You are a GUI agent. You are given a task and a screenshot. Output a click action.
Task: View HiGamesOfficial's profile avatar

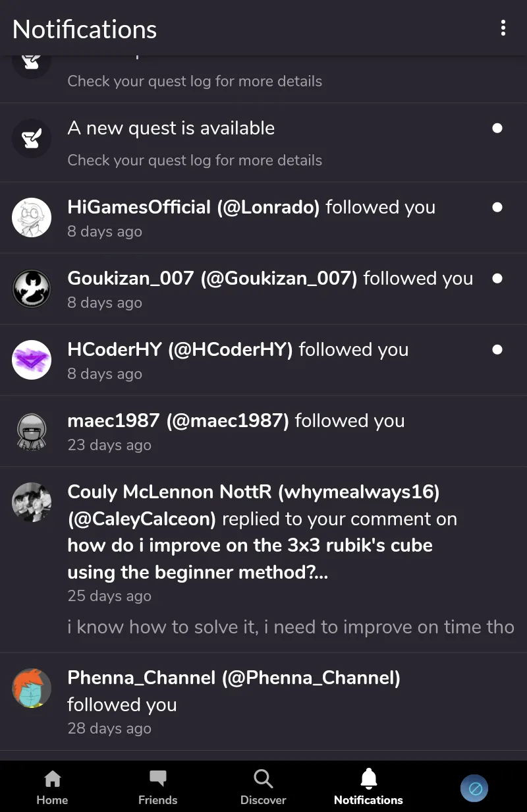(32, 217)
